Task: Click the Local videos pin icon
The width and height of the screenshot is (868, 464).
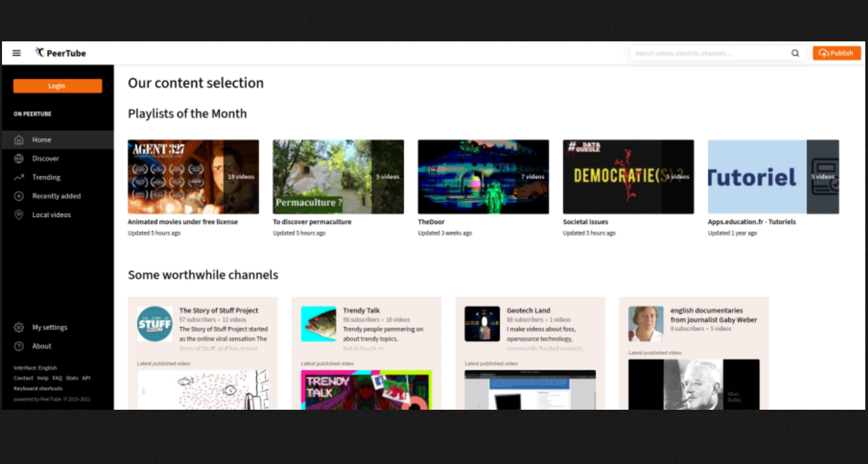Action: (x=19, y=215)
